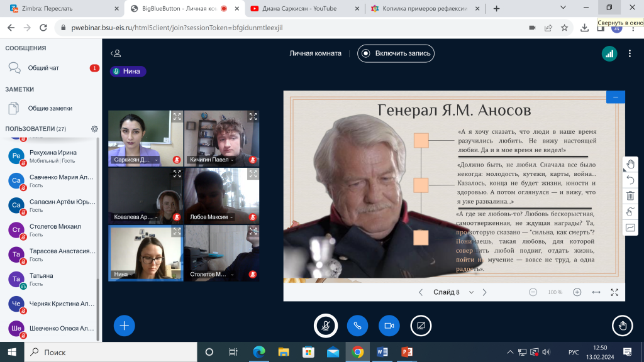Image resolution: width=644 pixels, height=362 pixels.
Task: Raise hand button at bottom right
Action: coord(623,326)
